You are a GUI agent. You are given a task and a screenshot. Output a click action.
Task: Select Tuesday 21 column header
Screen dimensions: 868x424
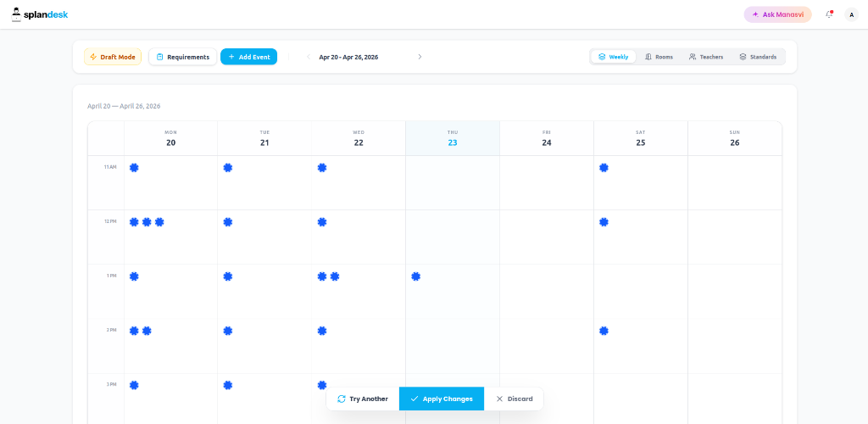coord(264,138)
